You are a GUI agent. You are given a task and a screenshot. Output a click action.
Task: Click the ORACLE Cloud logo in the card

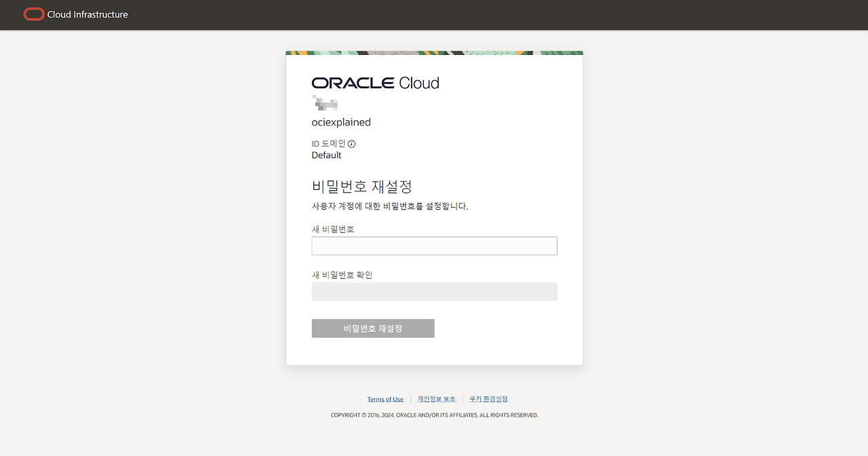tap(375, 83)
